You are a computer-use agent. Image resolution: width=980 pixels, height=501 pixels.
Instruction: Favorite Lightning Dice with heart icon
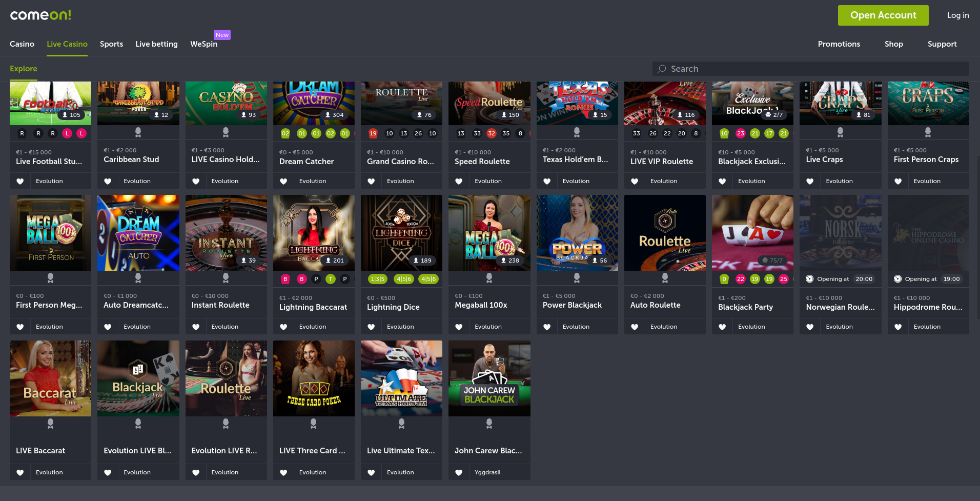coord(371,327)
